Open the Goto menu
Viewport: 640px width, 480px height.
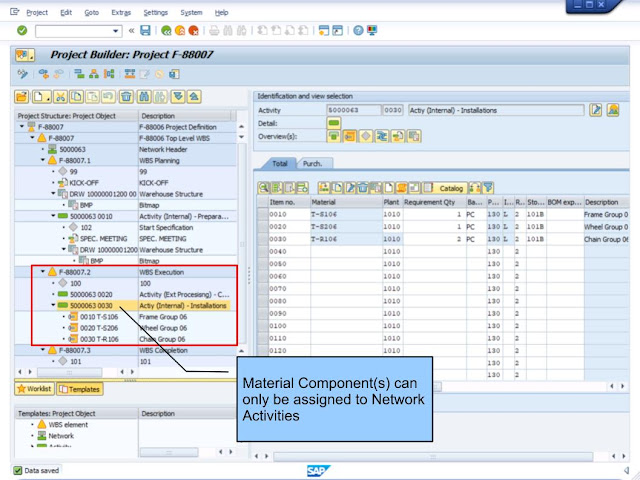[x=91, y=13]
